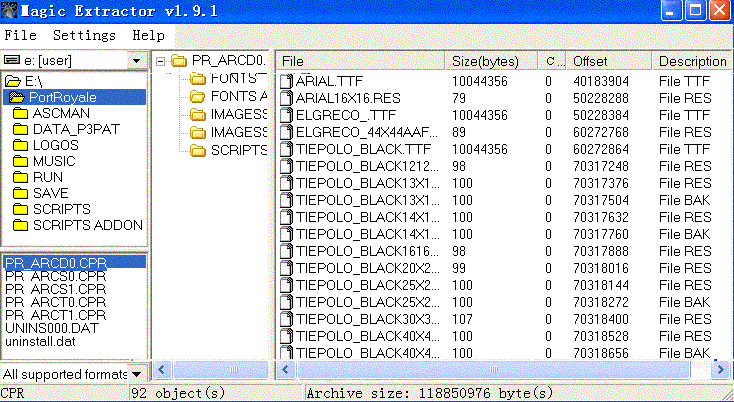Open the All supported formats filter dropdown

137,374
